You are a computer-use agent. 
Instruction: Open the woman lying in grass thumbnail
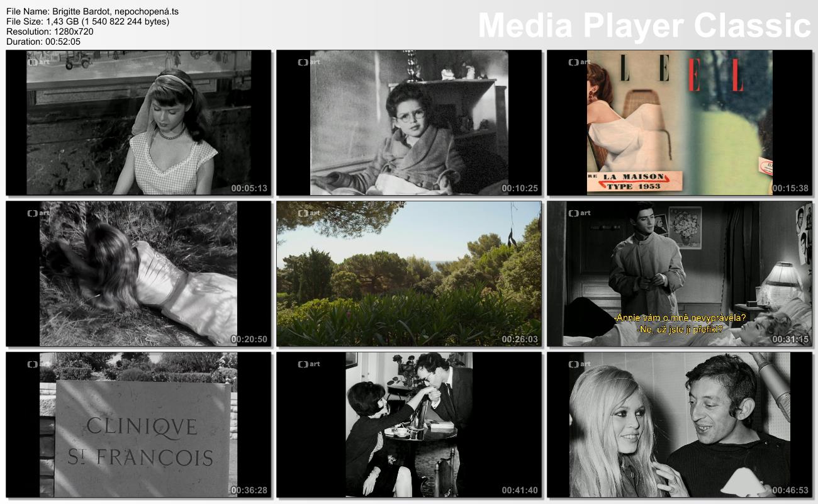[138, 274]
